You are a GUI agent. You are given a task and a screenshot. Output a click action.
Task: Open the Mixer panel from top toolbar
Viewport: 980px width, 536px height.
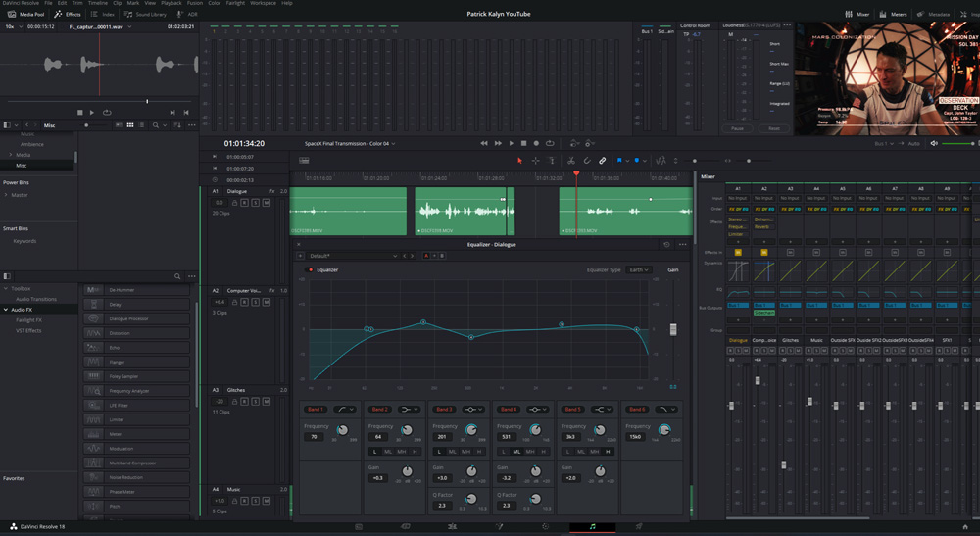[x=861, y=15]
